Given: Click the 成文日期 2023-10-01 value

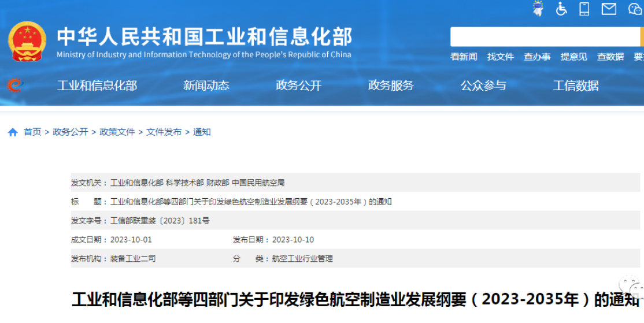Looking at the screenshot, I should [x=131, y=240].
